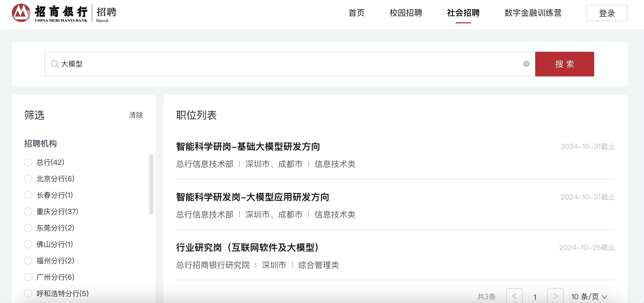Click the search magnifier icon

[54, 64]
